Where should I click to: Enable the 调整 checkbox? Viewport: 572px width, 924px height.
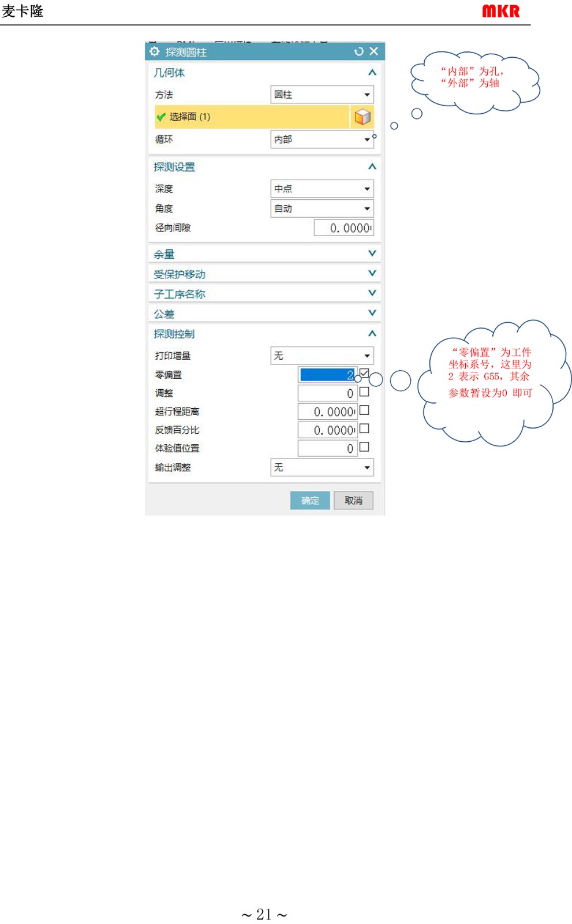point(364,392)
